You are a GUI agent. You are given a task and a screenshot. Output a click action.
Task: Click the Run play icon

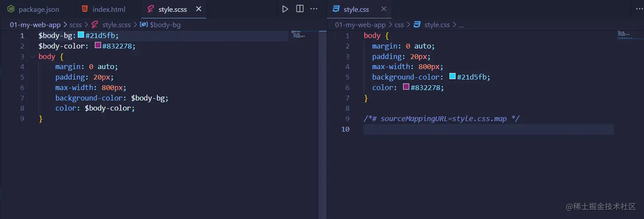285,9
